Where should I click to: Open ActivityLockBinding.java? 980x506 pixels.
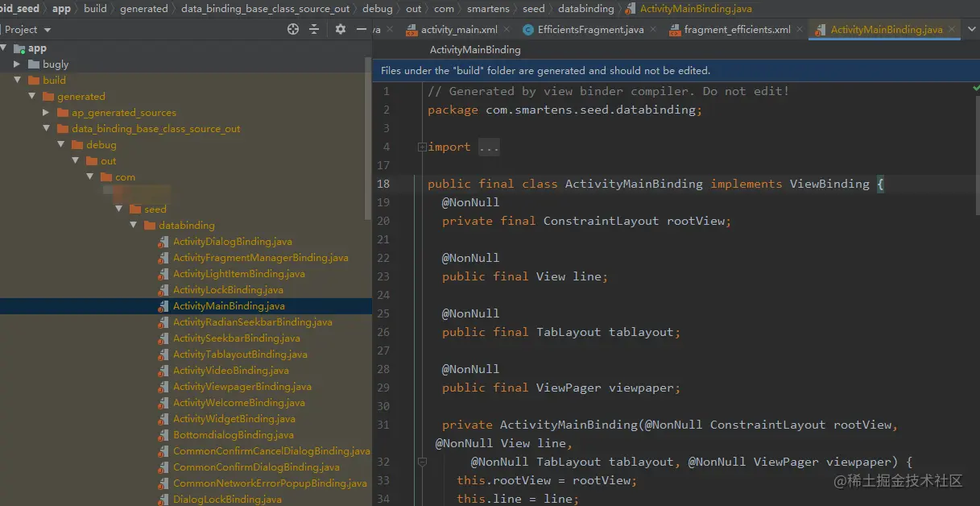point(228,290)
